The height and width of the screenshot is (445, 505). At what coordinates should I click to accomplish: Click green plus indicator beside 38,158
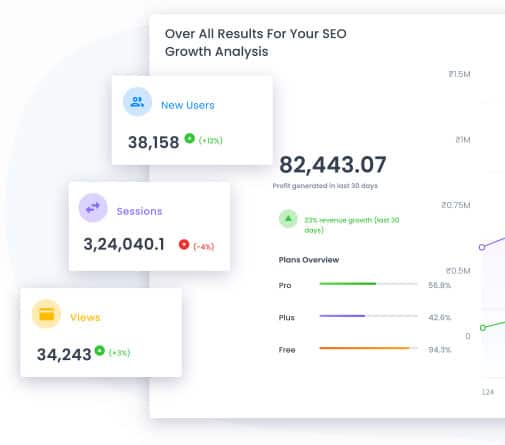(190, 138)
